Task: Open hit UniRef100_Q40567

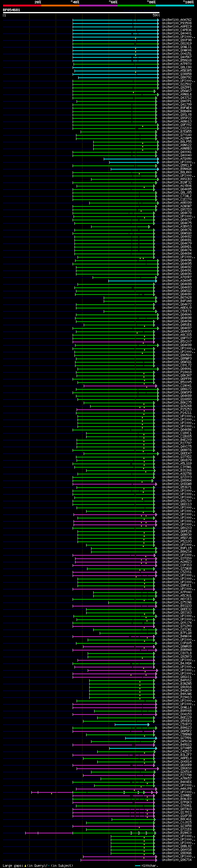Action: tap(177, 57)
